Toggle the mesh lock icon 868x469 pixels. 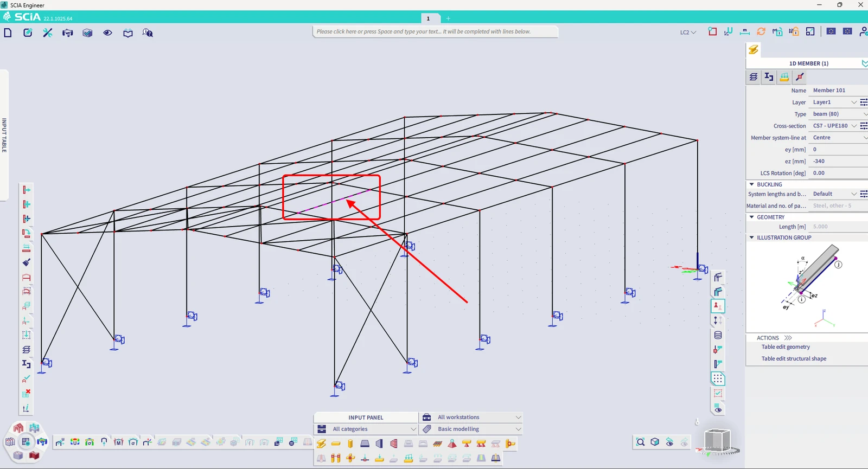[x=777, y=31]
